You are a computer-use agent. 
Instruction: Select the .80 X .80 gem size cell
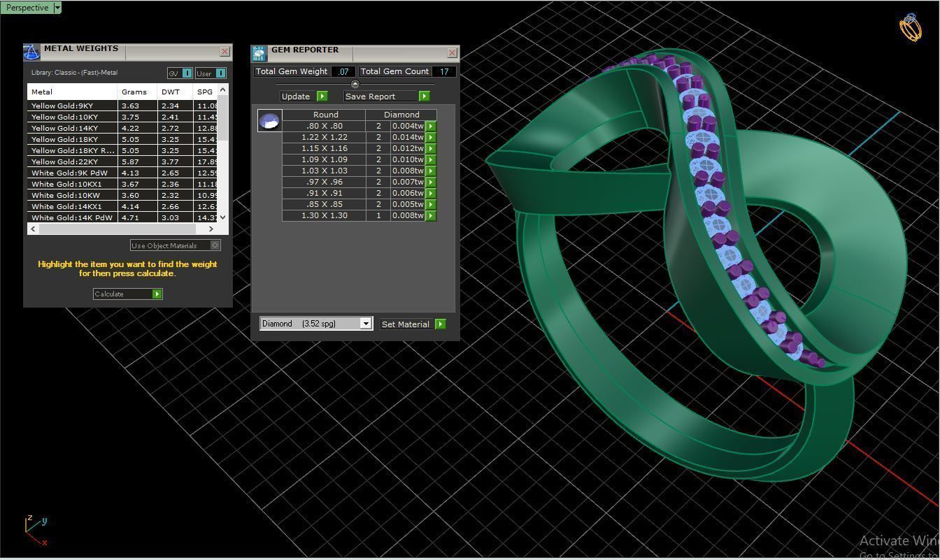(x=324, y=126)
